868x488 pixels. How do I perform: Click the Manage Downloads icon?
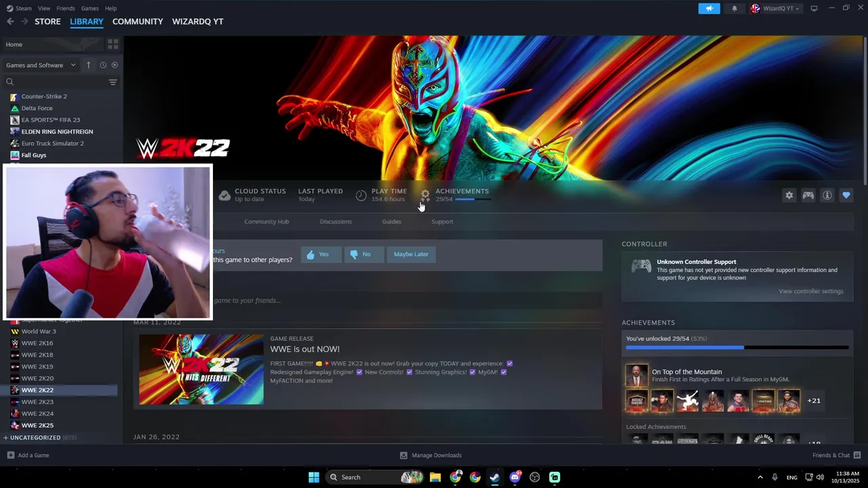click(x=403, y=455)
